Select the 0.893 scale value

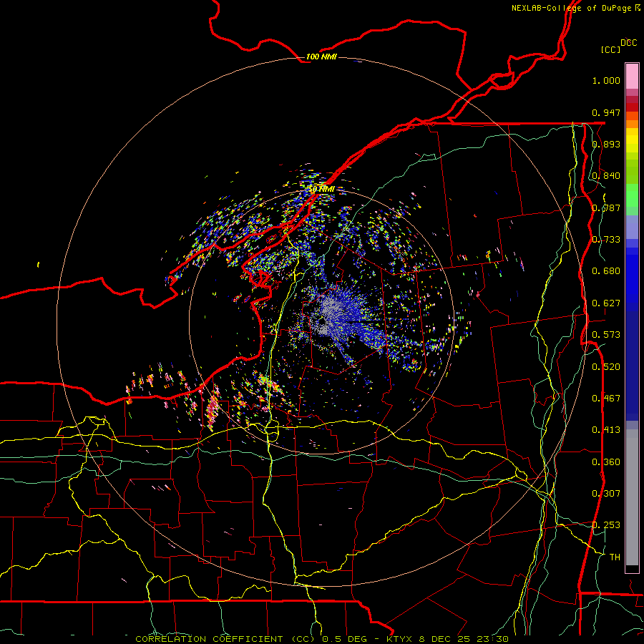tap(606, 144)
